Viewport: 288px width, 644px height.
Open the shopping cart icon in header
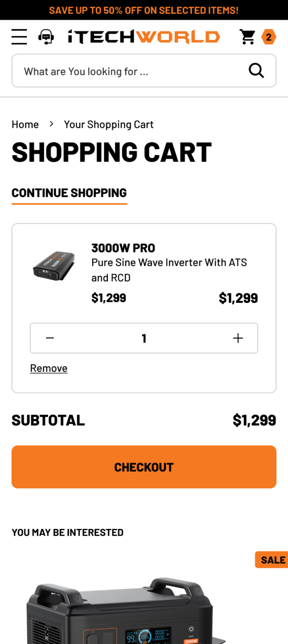[x=248, y=37]
